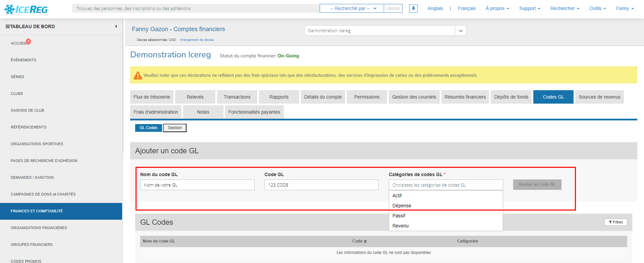Screen dimensions: 644x263
Task: Choose Revenu from GL code categories
Action: click(400, 226)
